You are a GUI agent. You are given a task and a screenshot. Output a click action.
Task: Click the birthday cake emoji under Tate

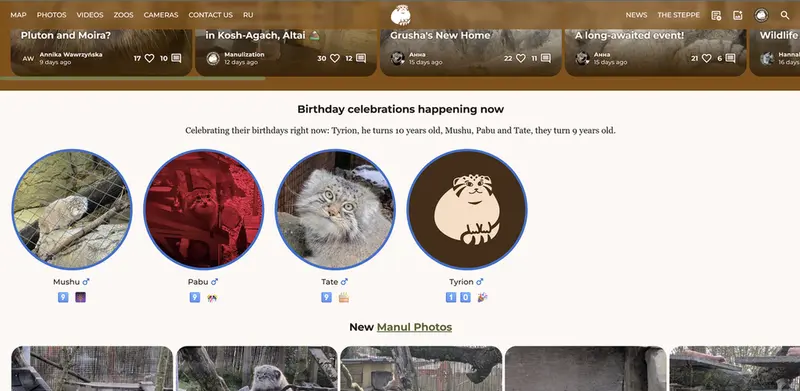click(344, 297)
